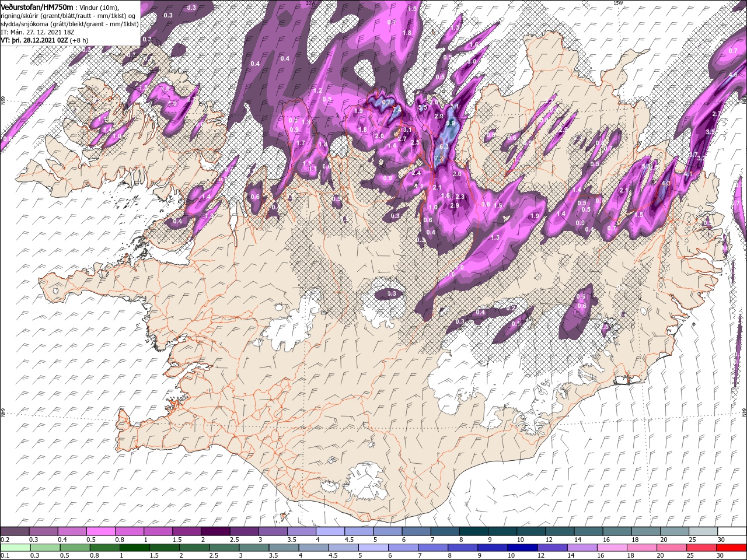The image size is (747, 560).
Task: Click the 7.4 precipitation value on the map
Action: pos(397,110)
